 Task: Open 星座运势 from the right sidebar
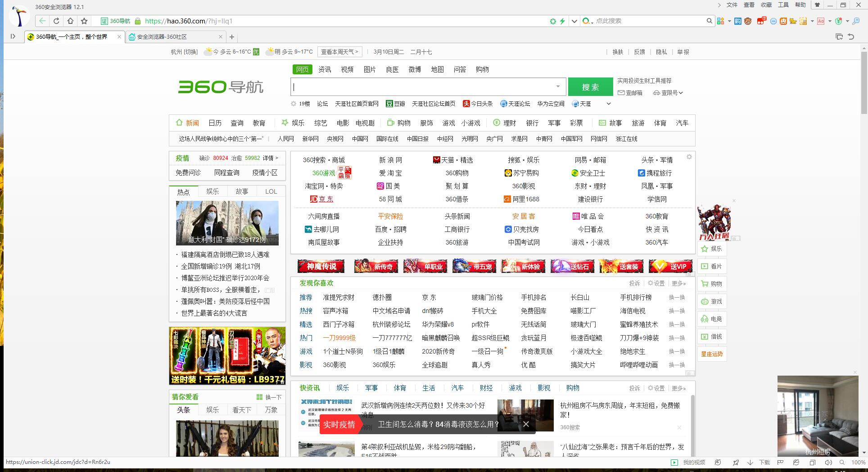(711, 354)
